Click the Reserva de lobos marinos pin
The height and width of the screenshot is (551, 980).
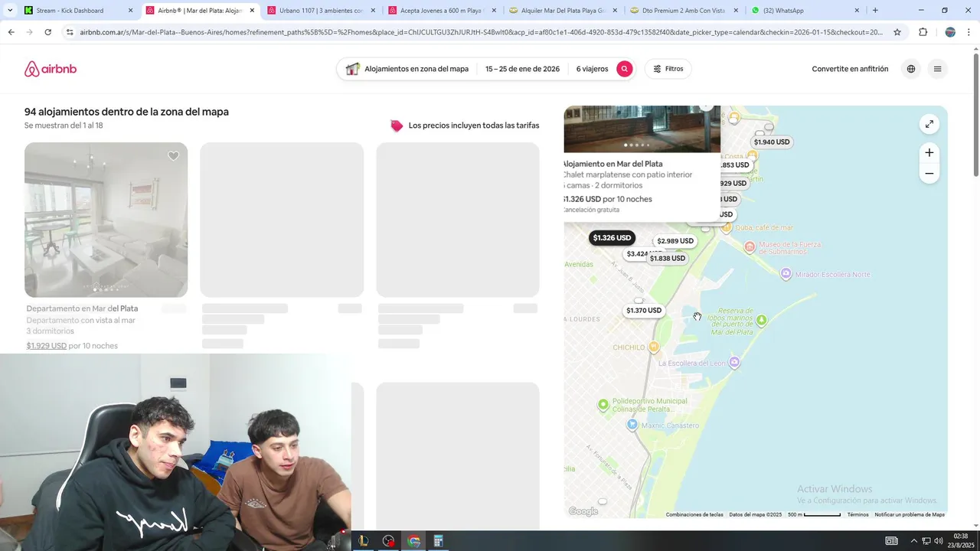[x=761, y=320]
